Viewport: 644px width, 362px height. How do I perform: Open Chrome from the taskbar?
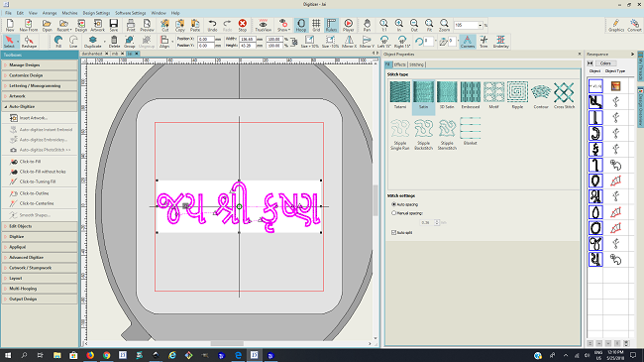[106, 355]
